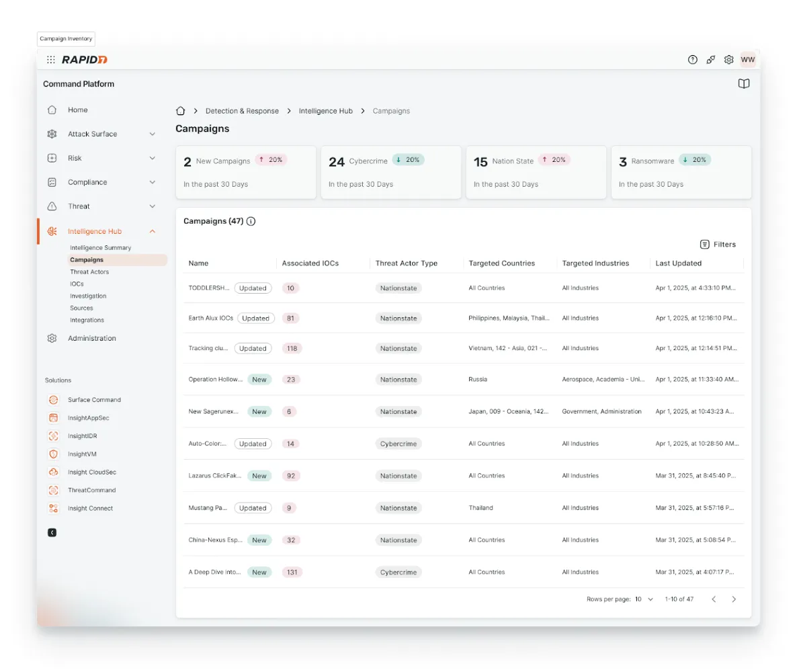This screenshot has width=801, height=672.
Task: Collapse the Intelligence Hub section
Action: (152, 232)
